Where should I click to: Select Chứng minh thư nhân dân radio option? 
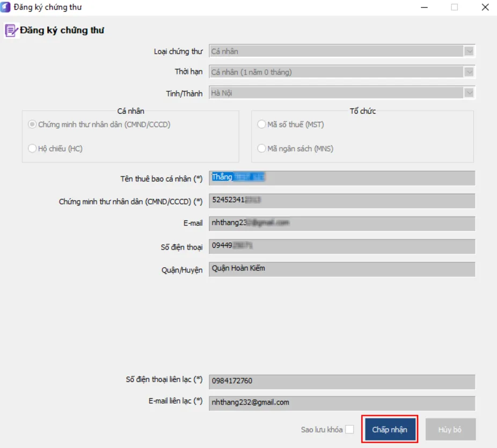coord(33,124)
